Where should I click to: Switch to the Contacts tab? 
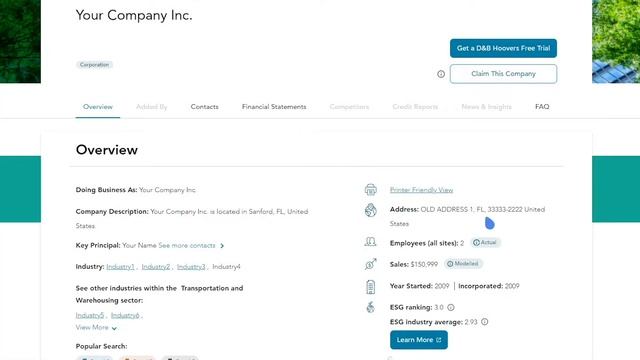(204, 107)
